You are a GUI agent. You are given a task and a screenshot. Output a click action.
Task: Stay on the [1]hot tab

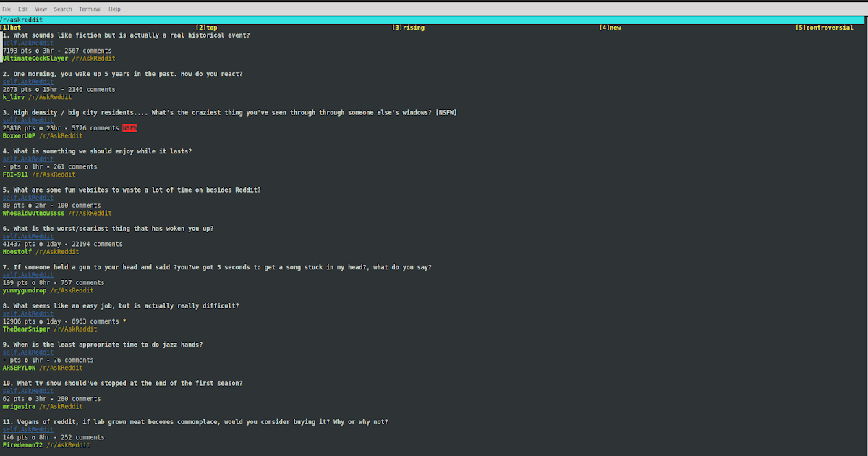(x=10, y=27)
